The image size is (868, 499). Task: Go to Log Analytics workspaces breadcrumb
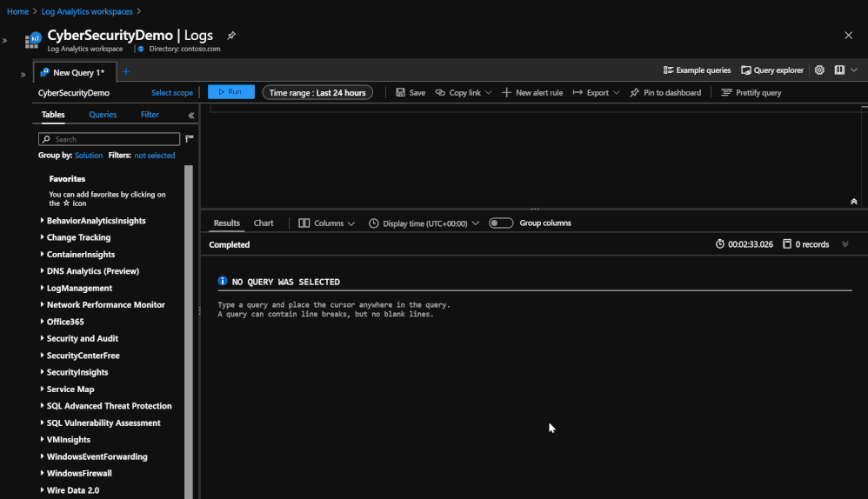point(87,11)
